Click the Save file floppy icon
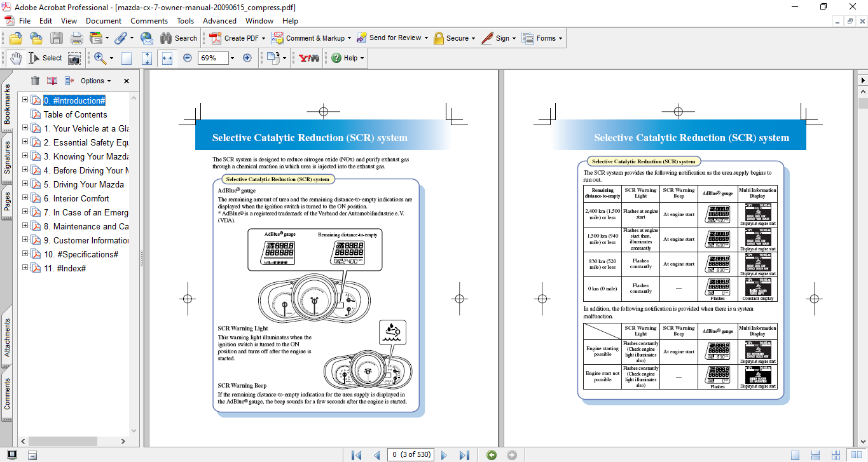Image resolution: width=868 pixels, height=462 pixels. point(57,38)
